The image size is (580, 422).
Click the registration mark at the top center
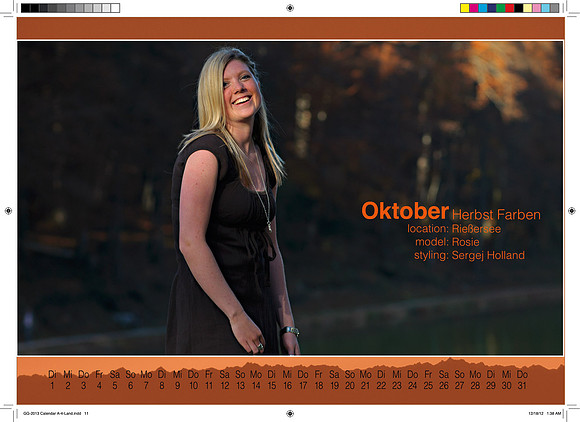pos(290,8)
